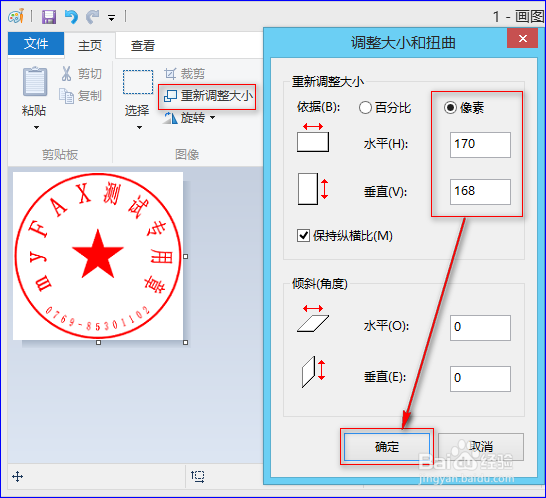Switch to the 主页 tab
546x498 pixels.
(x=90, y=45)
